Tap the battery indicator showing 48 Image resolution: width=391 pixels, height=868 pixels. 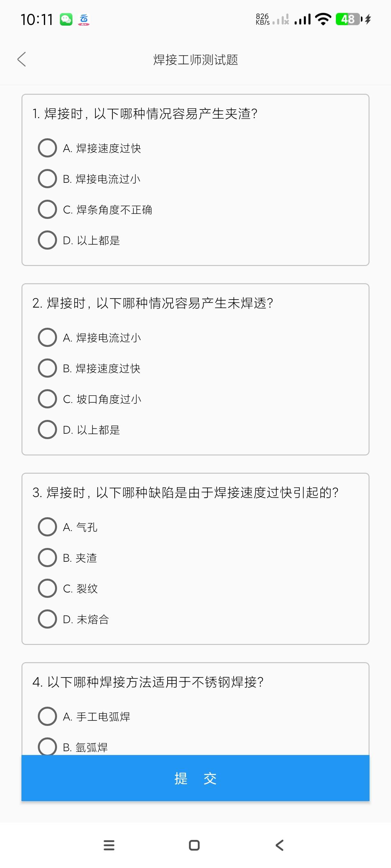[348, 19]
